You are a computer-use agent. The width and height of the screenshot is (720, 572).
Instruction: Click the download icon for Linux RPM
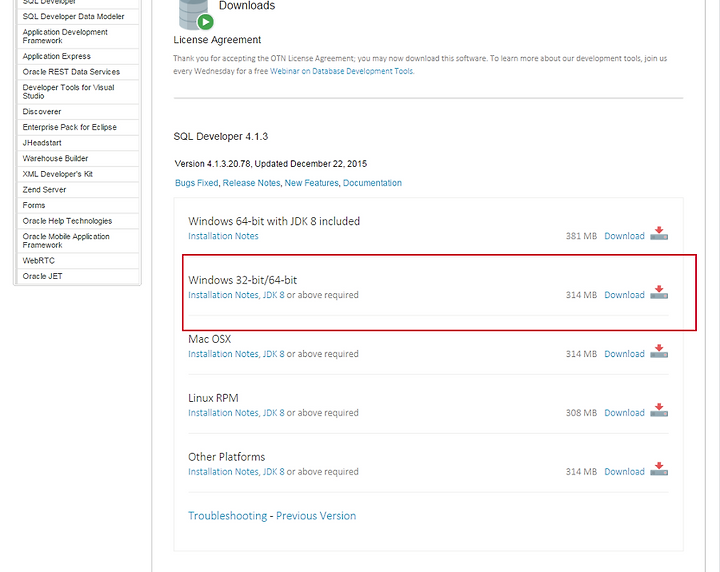point(659,410)
